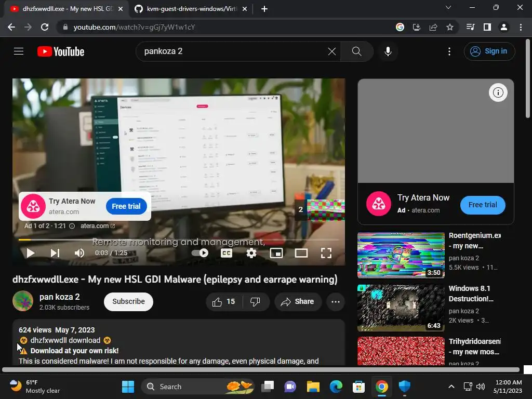Clear the search box with X
Image resolution: width=532 pixels, height=399 pixels.
(x=332, y=51)
